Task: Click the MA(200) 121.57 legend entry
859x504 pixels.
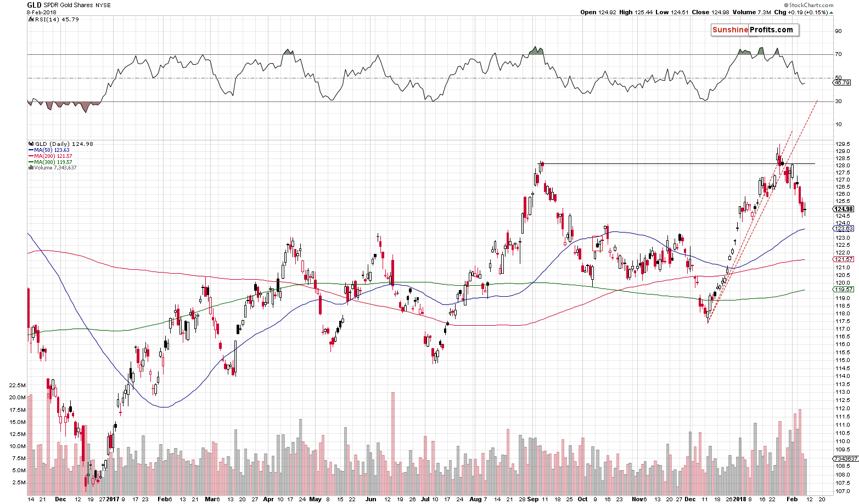Action: coord(50,156)
